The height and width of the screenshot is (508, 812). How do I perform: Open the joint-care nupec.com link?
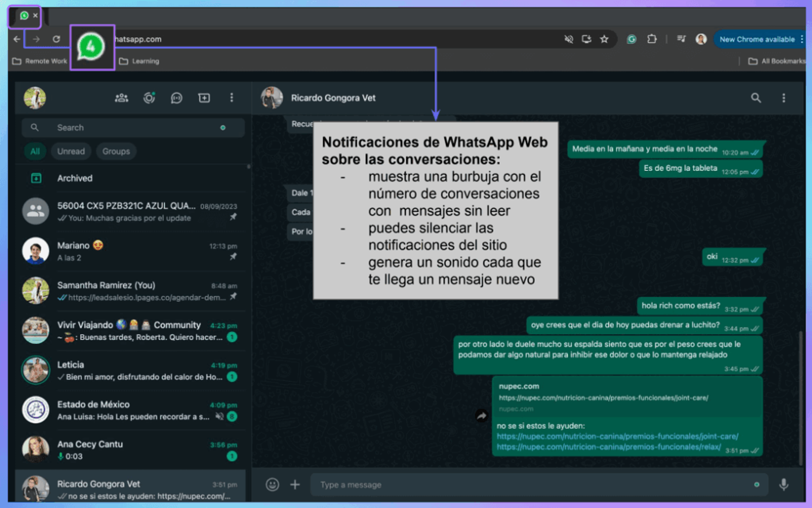pos(617,436)
